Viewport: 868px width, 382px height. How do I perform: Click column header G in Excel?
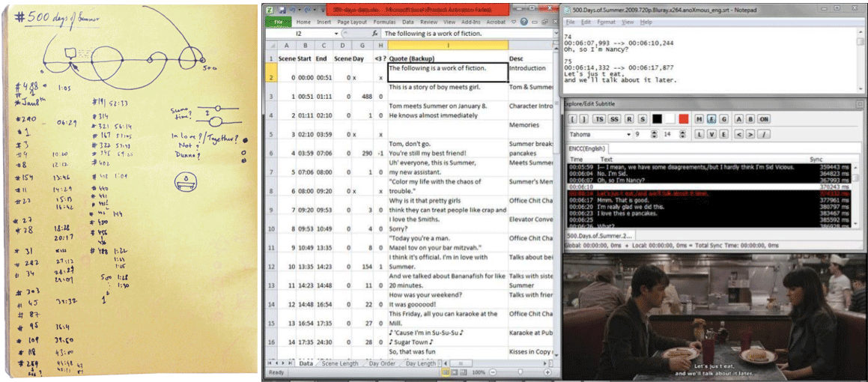point(362,46)
